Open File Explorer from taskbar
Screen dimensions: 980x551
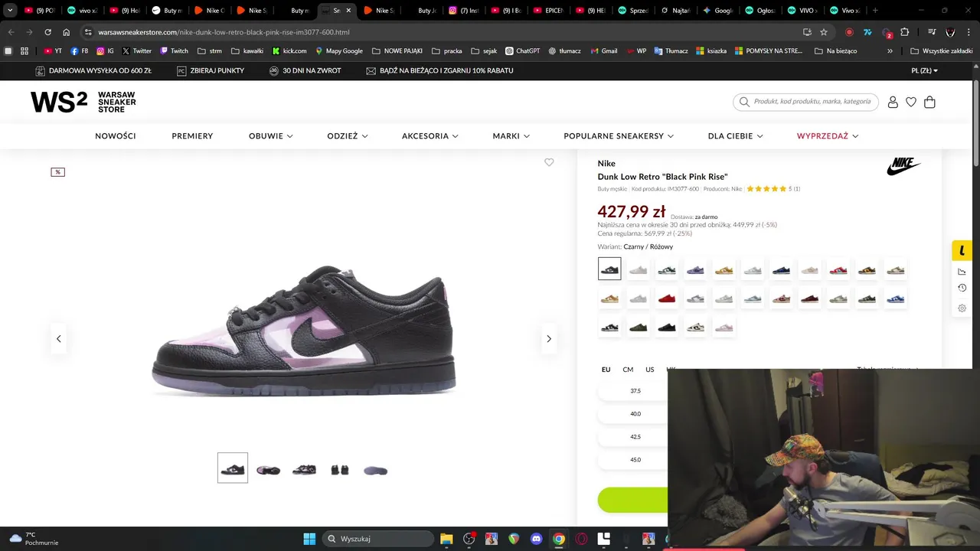pyautogui.click(x=446, y=539)
